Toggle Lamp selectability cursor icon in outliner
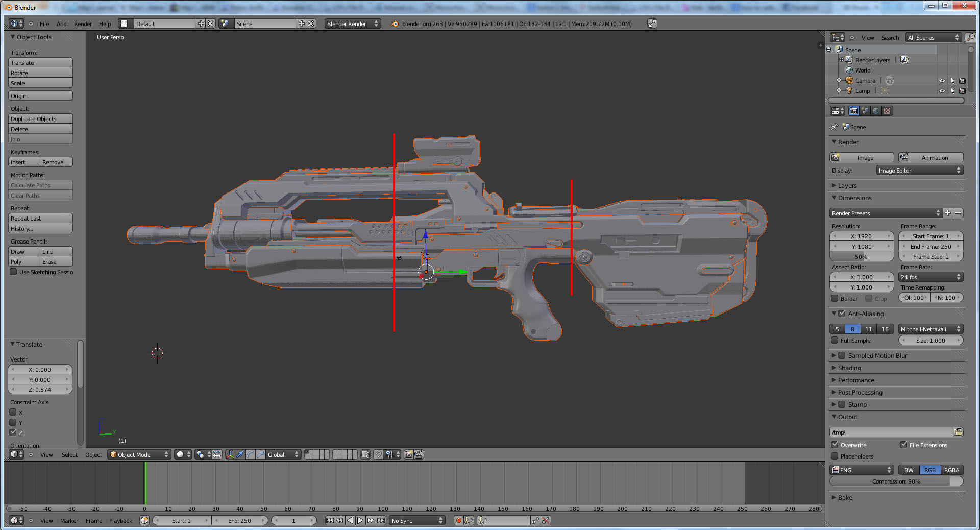The image size is (980, 530). (x=952, y=91)
